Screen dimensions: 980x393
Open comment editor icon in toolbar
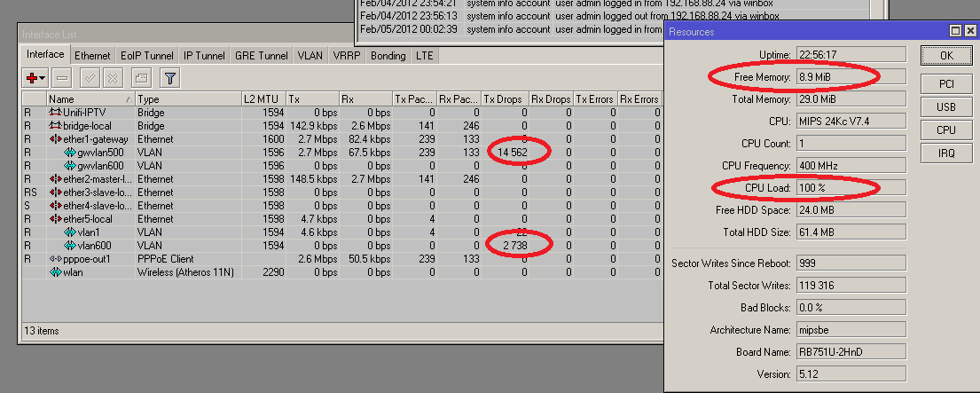click(x=142, y=78)
